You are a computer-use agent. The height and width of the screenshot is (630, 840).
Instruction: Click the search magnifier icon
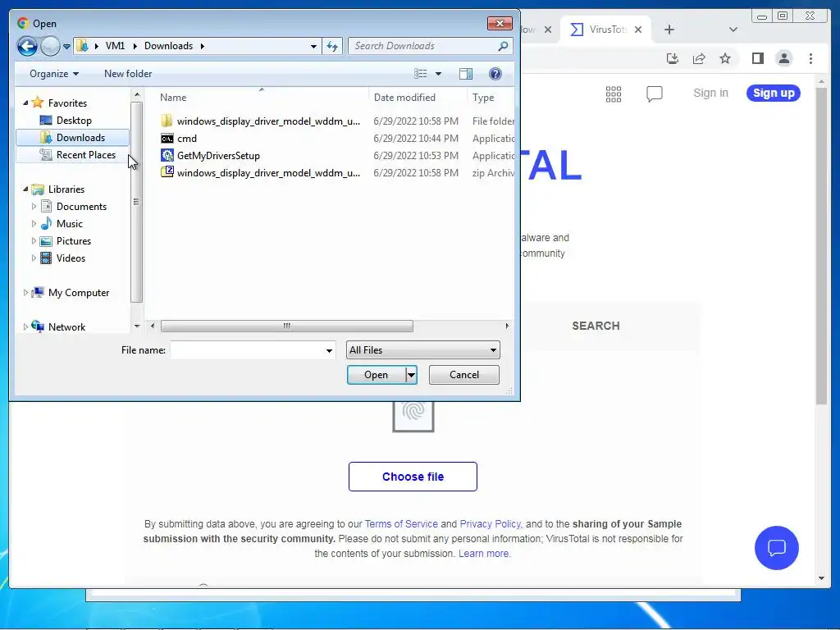[x=503, y=46]
